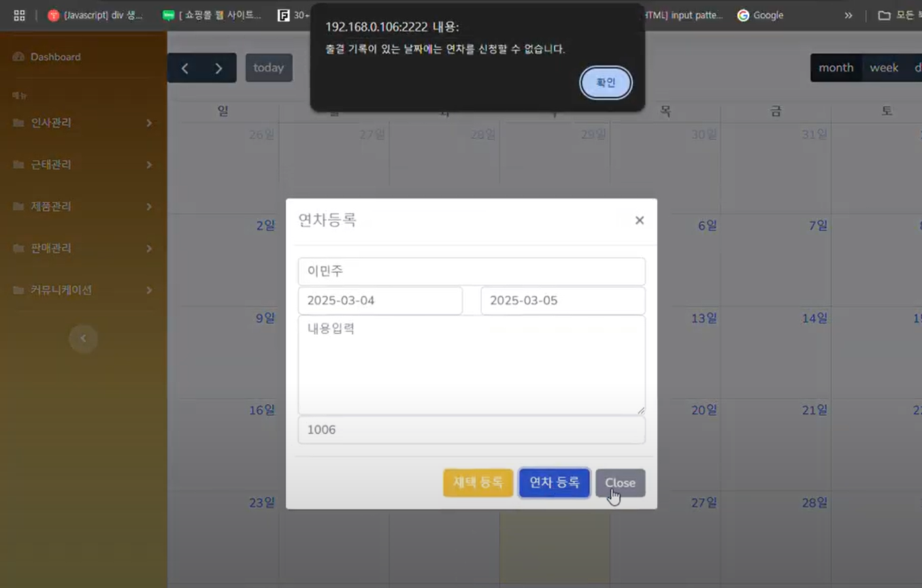
Task: Click the 근태관리 folder icon
Action: (18, 164)
